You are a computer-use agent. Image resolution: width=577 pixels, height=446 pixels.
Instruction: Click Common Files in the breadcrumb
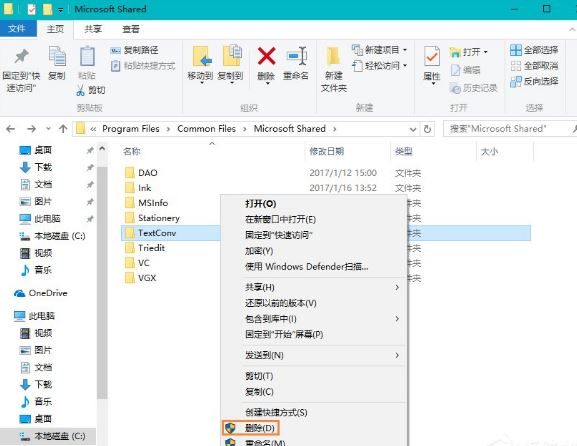click(206, 129)
